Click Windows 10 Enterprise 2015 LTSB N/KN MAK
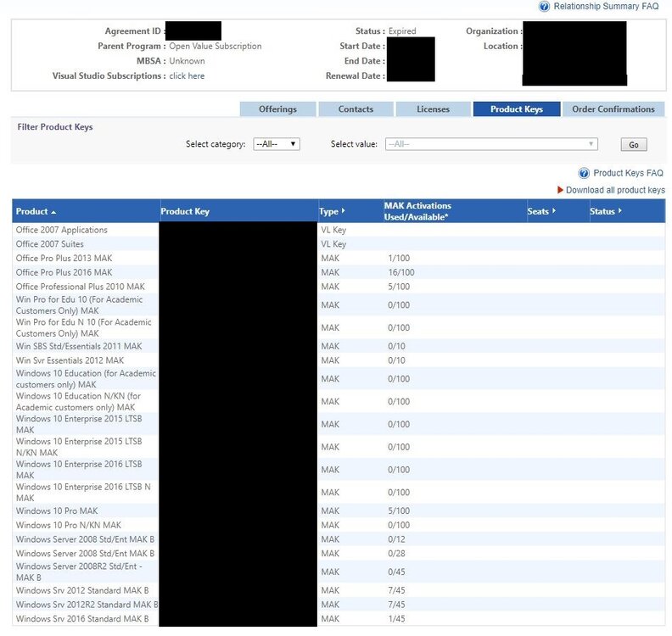 click(79, 447)
